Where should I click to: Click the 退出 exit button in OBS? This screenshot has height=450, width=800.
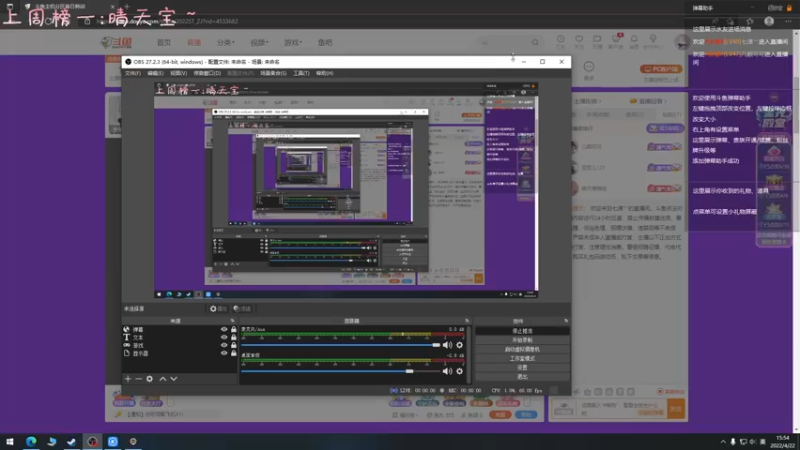point(522,377)
